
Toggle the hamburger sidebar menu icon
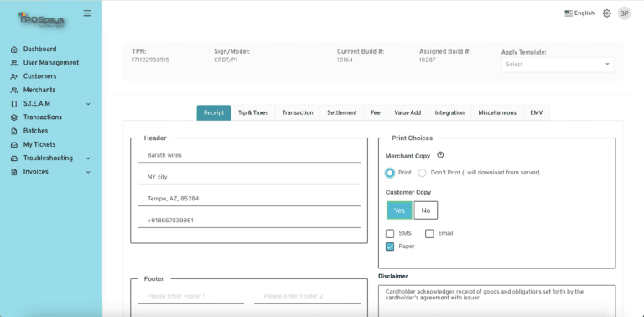click(x=87, y=13)
